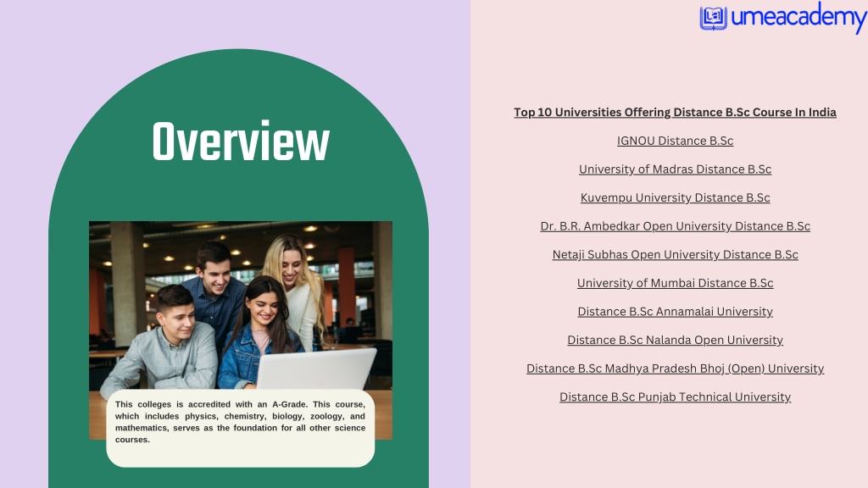Open Netaji Subhas Open University link
Viewport: 868px width, 488px height.
tap(675, 254)
